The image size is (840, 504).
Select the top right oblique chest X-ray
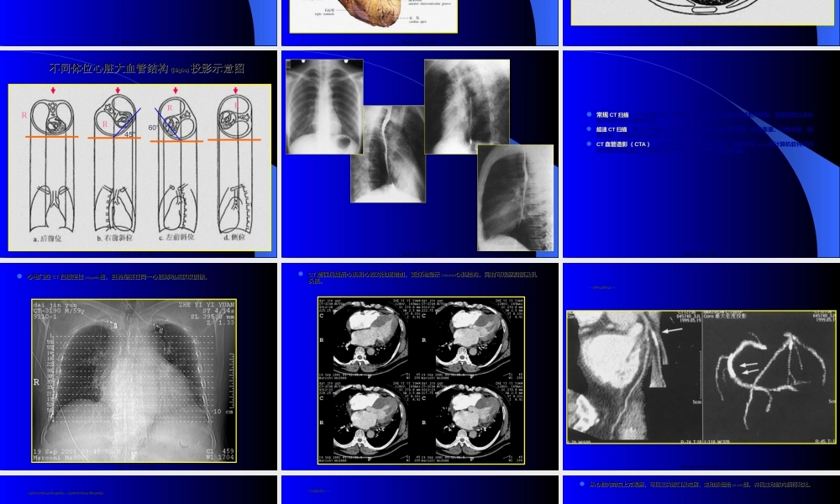tap(466, 105)
